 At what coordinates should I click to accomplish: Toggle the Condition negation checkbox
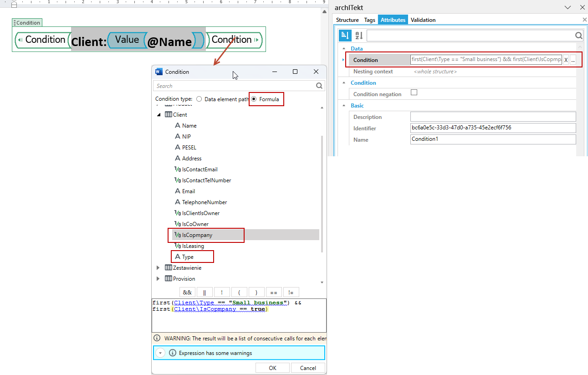point(414,92)
